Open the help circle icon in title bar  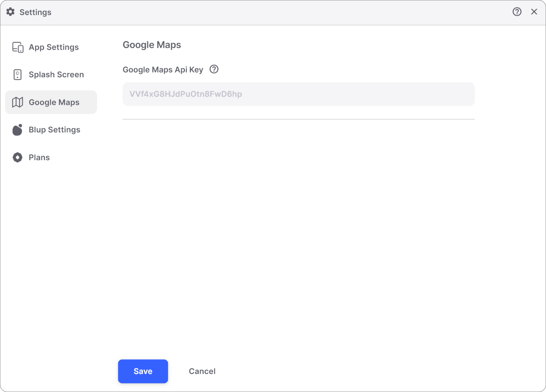517,12
